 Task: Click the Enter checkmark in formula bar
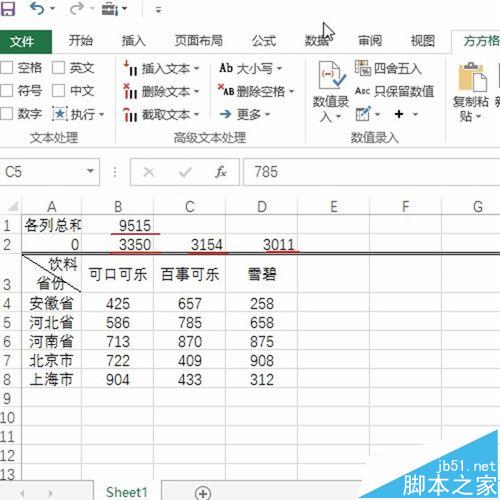[185, 172]
